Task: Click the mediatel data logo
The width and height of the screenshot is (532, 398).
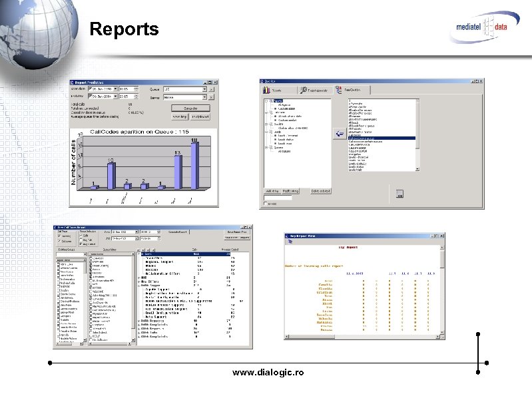Action: [x=485, y=27]
